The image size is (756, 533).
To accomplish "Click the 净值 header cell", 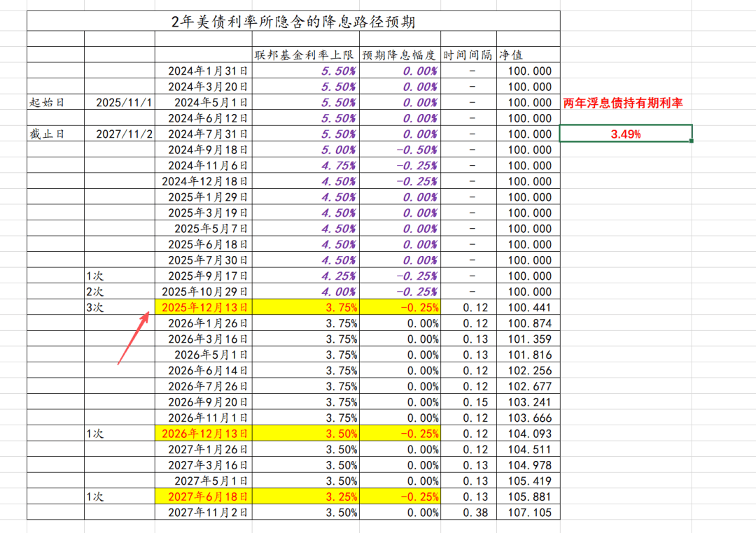I will pos(528,55).
